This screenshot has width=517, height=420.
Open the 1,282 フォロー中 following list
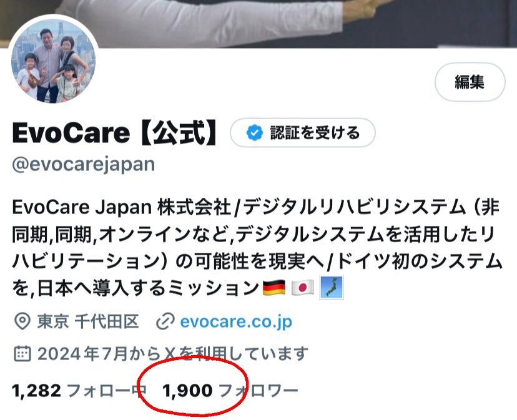coord(79,391)
